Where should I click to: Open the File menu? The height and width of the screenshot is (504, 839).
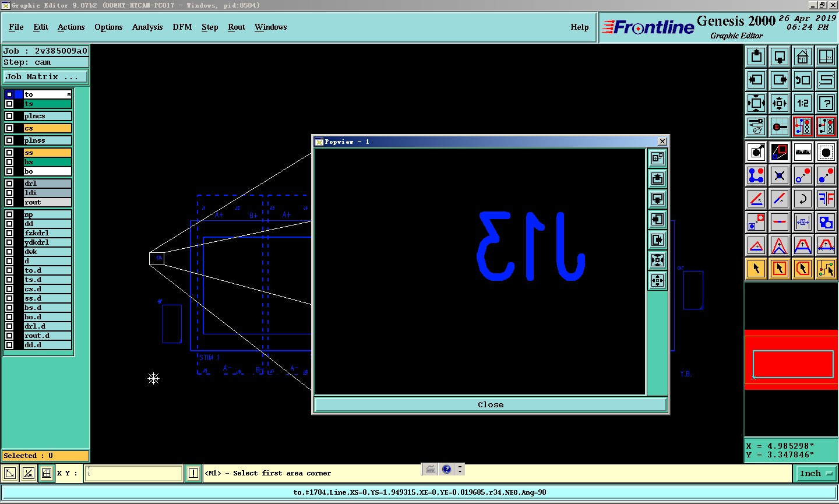coord(16,27)
